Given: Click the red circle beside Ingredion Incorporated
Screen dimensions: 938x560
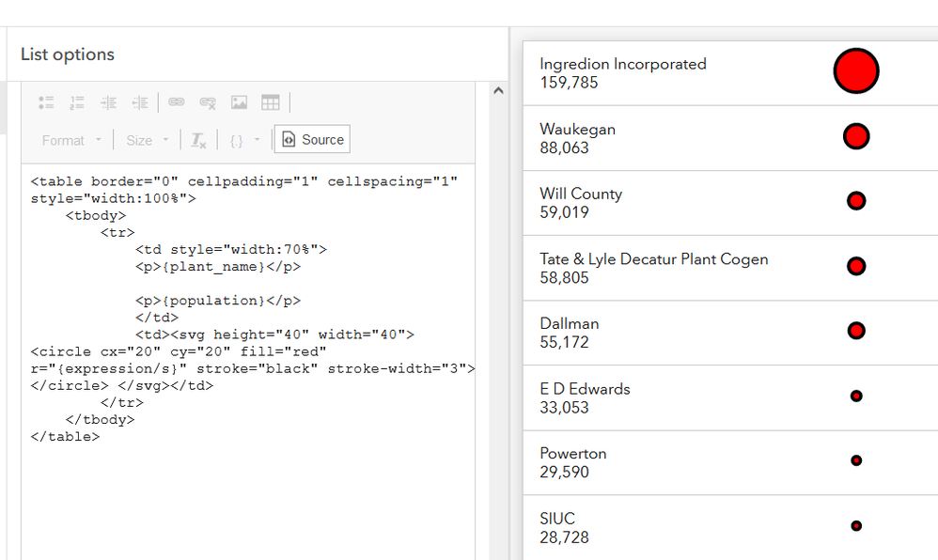Looking at the screenshot, I should [x=856, y=71].
